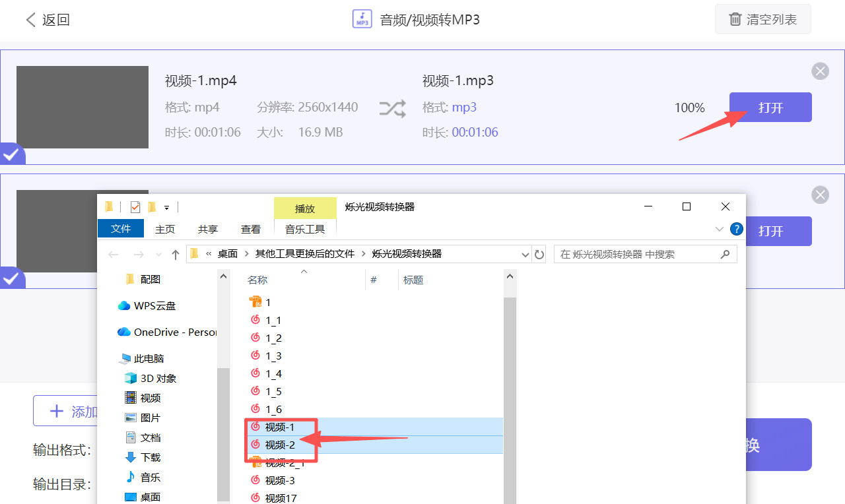The height and width of the screenshot is (504, 845).
Task: Click the mp3 output format link
Action: tap(464, 108)
